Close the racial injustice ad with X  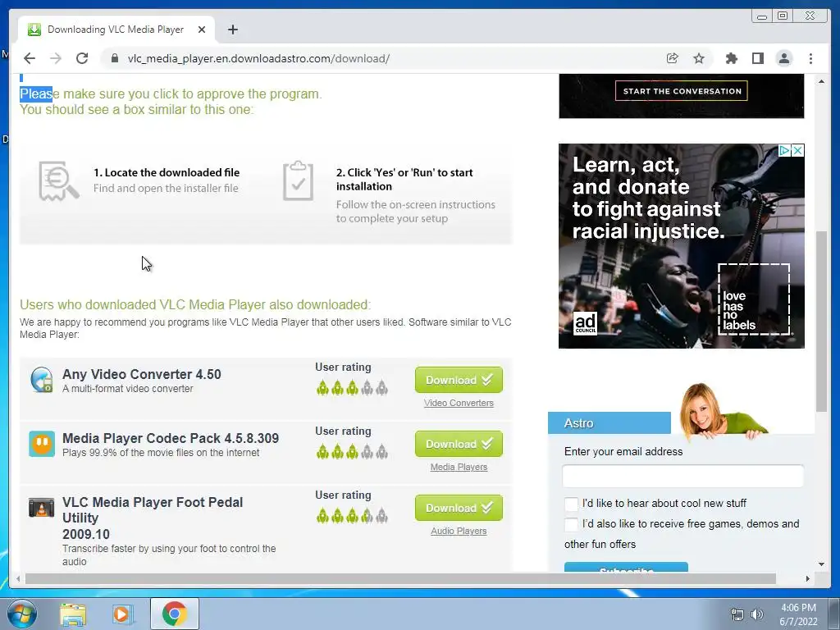797,151
